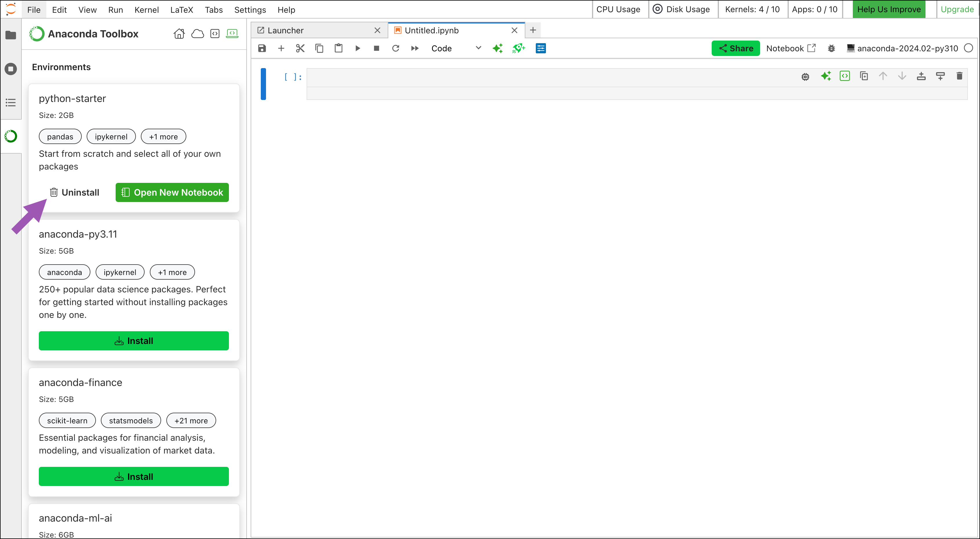
Task: Delete the cell with trash icon
Action: coord(959,76)
